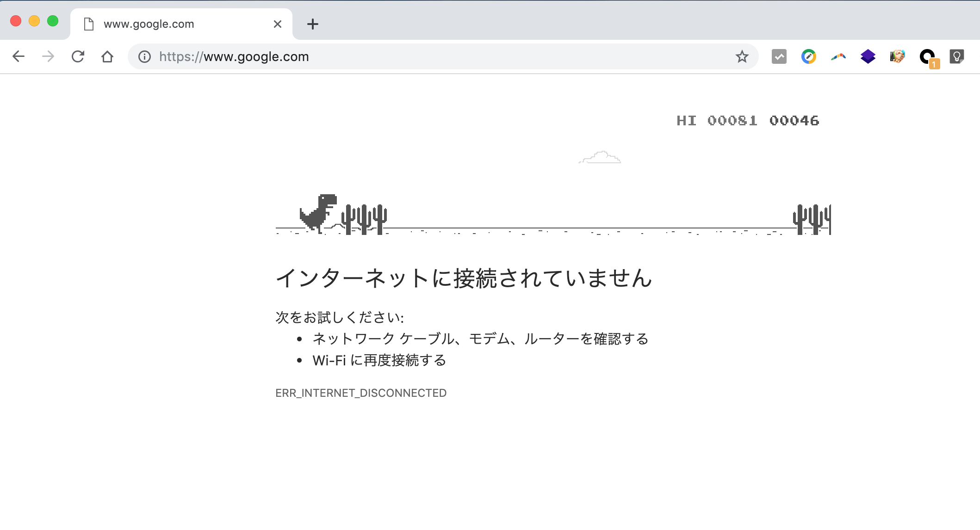Open the black ring extension with badge 1
The image size is (980, 530).
pos(928,58)
